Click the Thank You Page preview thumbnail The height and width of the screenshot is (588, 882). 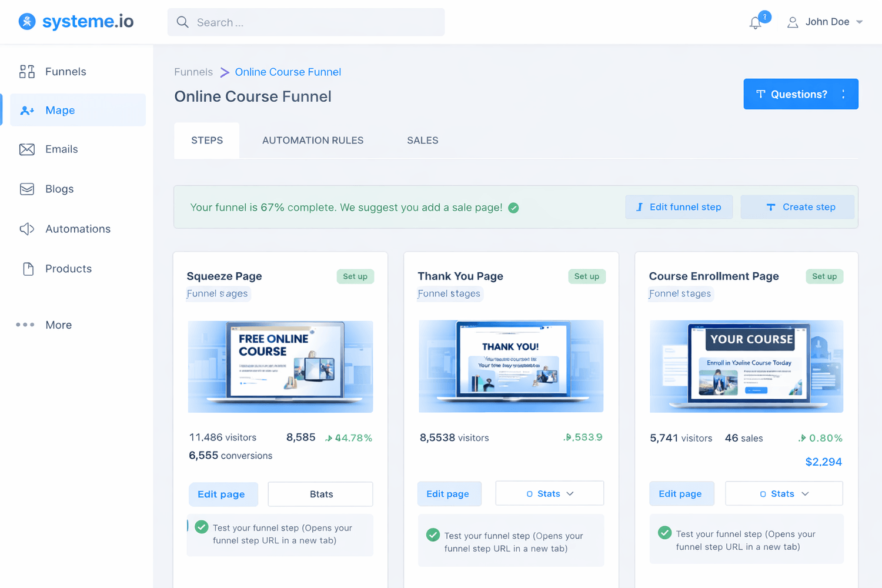pos(510,366)
